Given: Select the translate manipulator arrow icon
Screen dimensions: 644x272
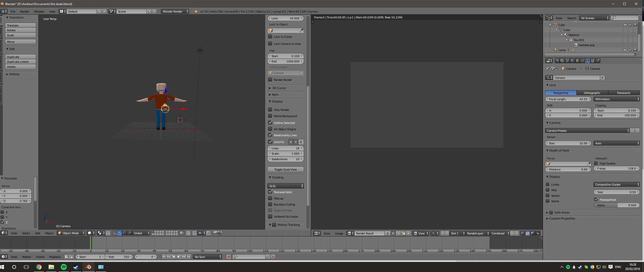Looking at the screenshot, I should (119, 233).
